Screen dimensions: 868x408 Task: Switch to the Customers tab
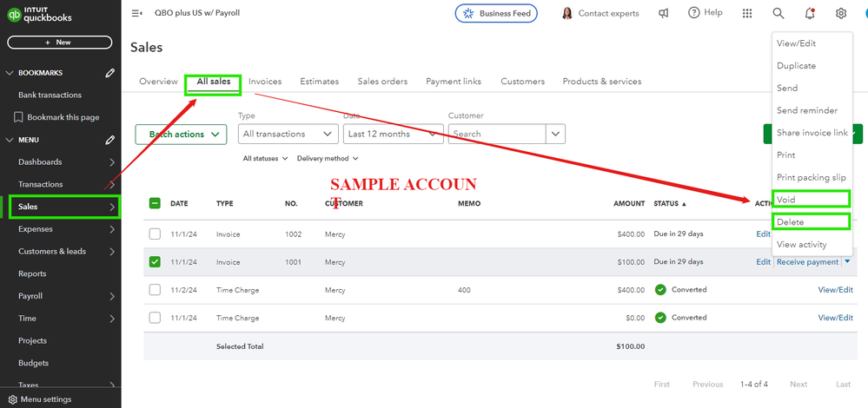point(522,82)
